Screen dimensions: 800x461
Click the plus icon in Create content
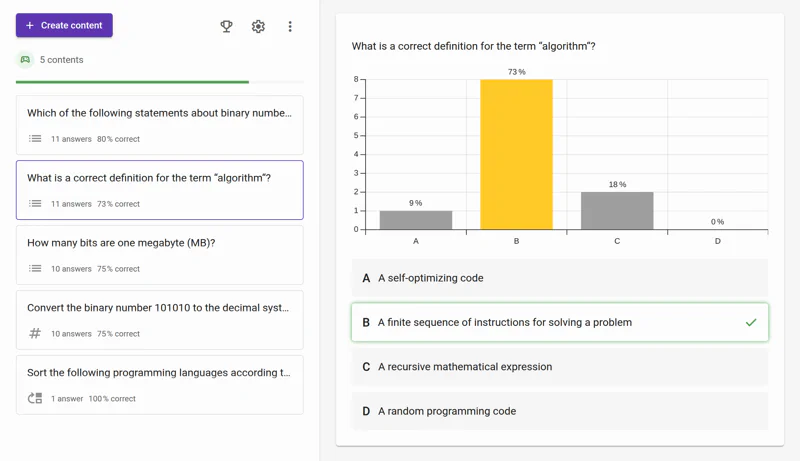click(x=30, y=25)
